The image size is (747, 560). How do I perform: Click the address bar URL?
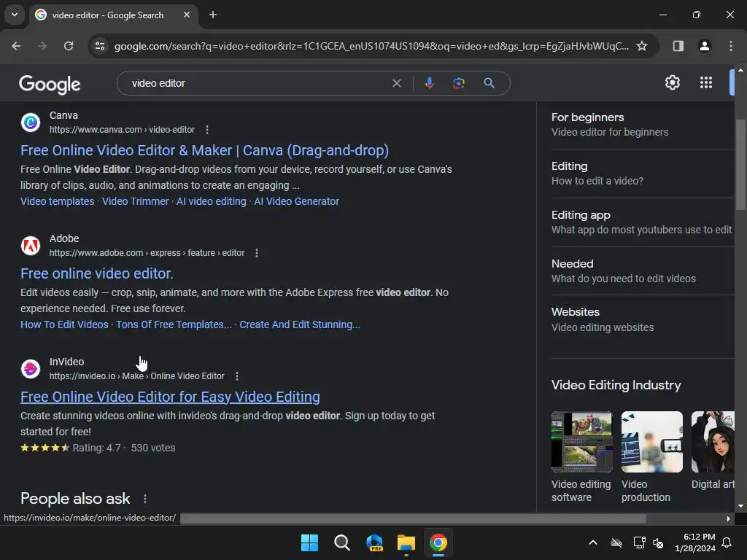point(371,46)
